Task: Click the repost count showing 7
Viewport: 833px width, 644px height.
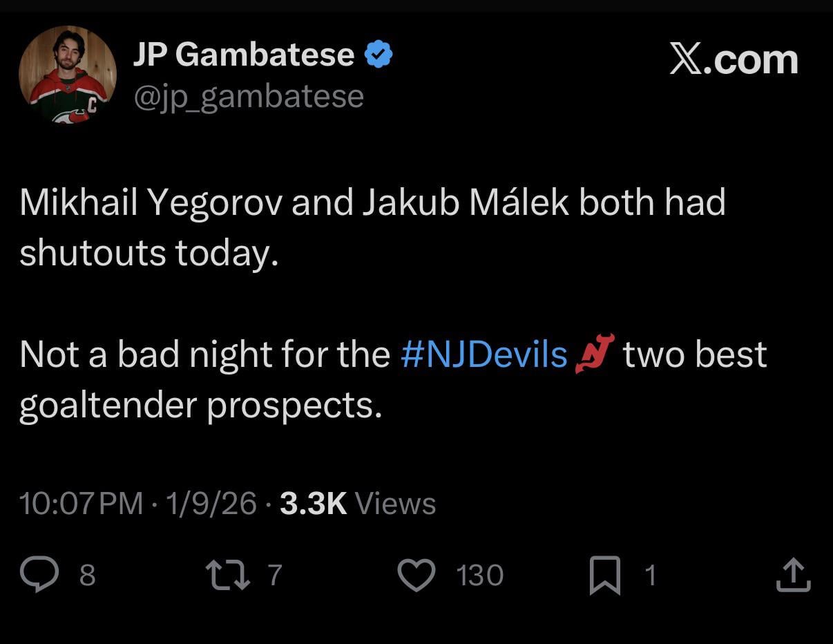Action: click(x=274, y=576)
